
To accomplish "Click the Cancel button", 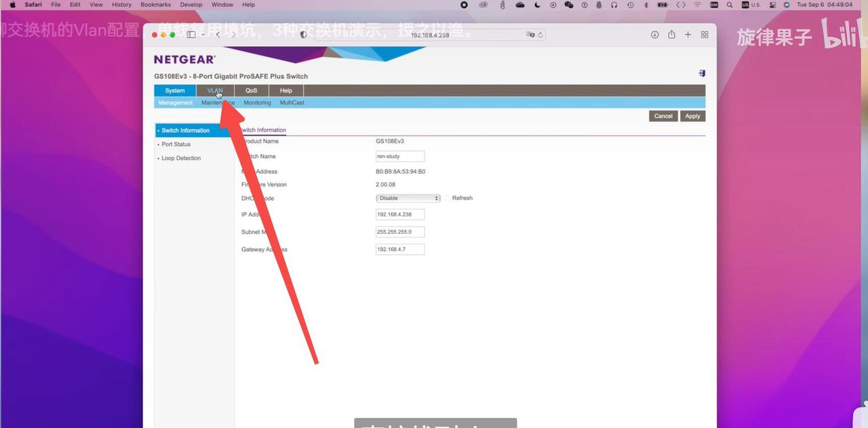I will pos(663,116).
